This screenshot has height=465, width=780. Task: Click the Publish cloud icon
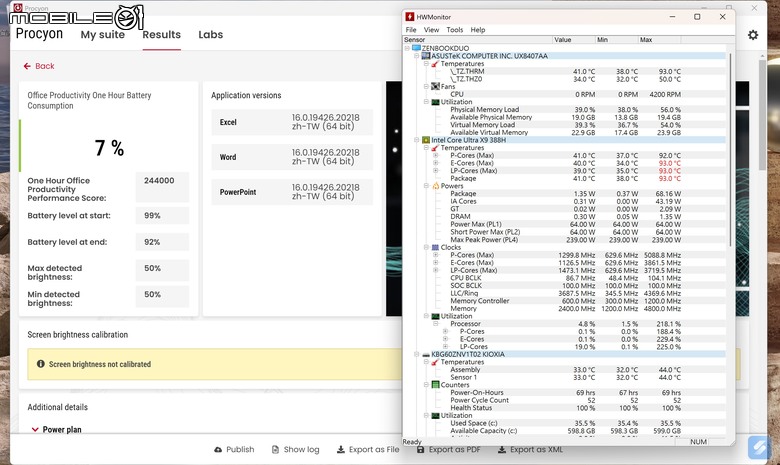tap(217, 450)
